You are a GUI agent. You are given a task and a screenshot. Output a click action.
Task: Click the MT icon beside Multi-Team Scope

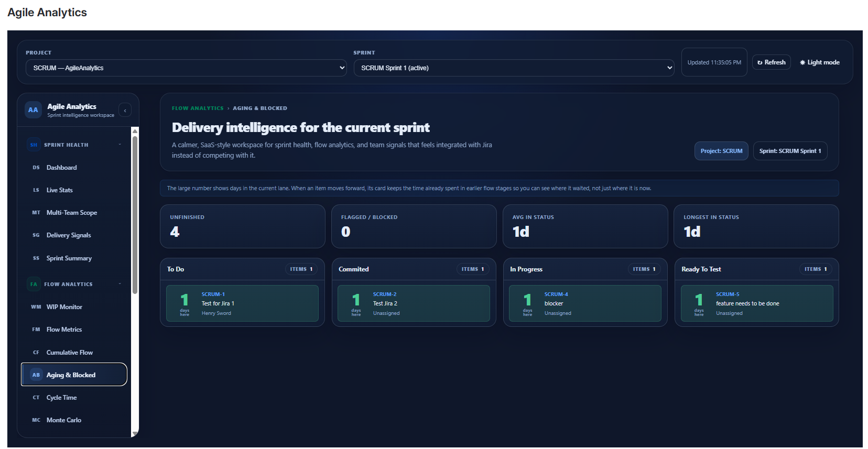pos(36,213)
